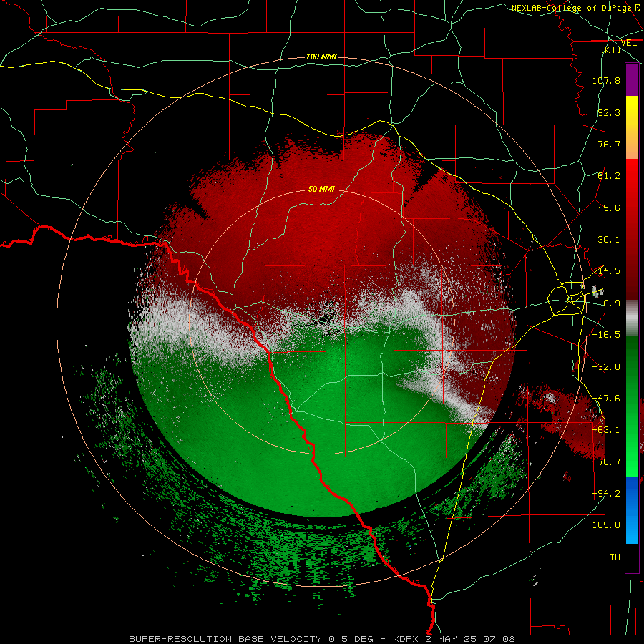Click the '07:08' timestamp in the caption

pos(499,639)
